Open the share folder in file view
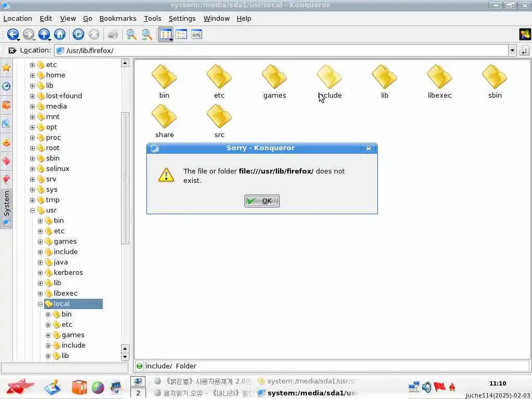Screen dimensions: 532x399 [x=164, y=121]
